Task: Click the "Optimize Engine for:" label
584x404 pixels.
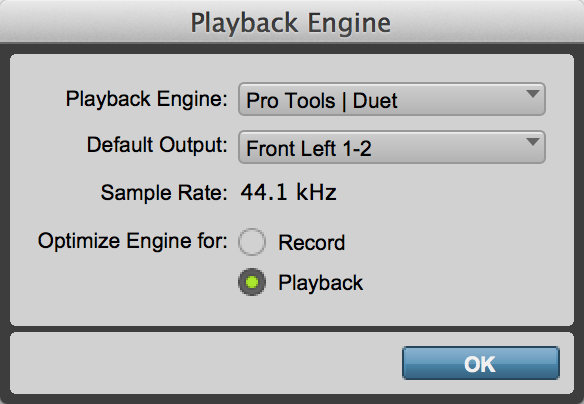Action: pyautogui.click(x=133, y=241)
